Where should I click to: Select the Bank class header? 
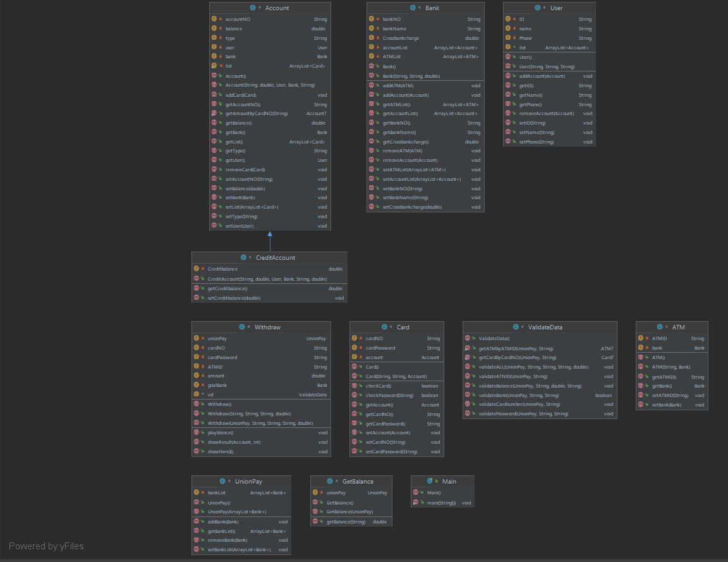[425, 8]
